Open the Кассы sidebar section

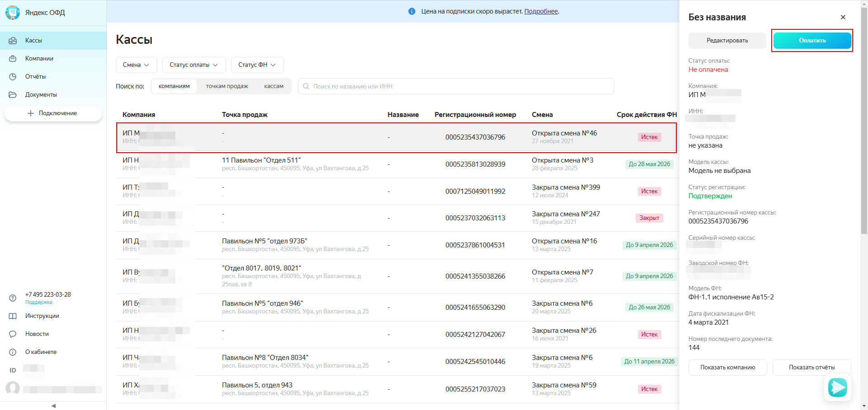pos(33,41)
